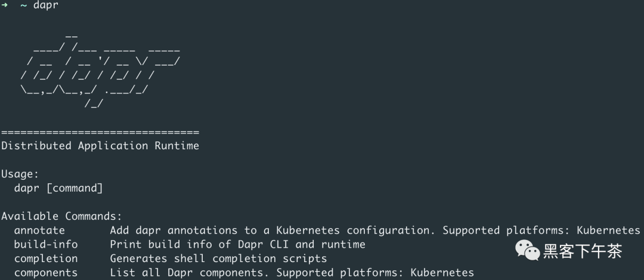Select the completion command name
Viewport: 644px width, 280px height.
pyautogui.click(x=46, y=259)
